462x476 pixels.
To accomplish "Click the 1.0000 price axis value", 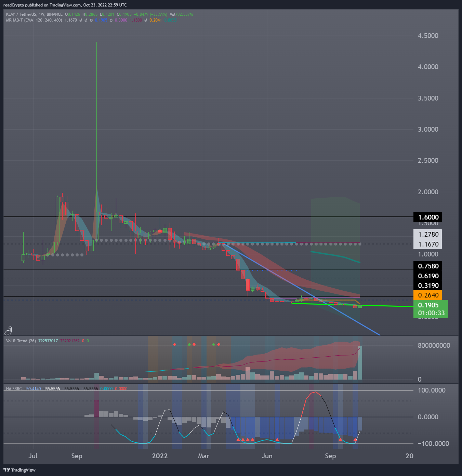I will click(428, 254).
